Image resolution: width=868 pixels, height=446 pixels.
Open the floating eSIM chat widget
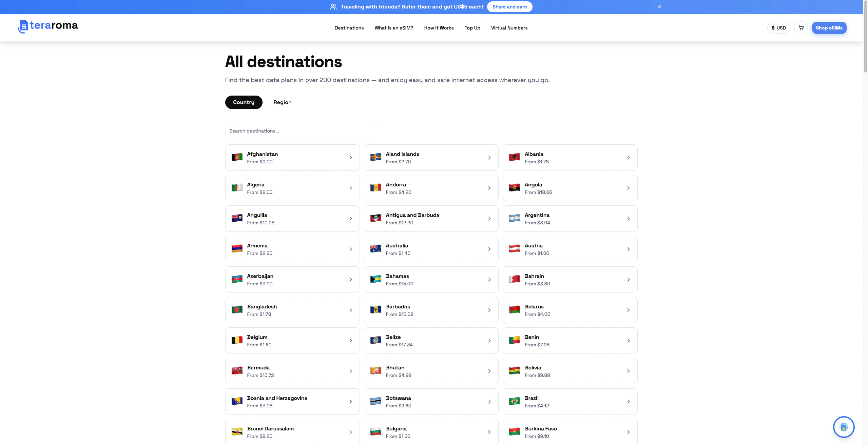[x=843, y=427]
